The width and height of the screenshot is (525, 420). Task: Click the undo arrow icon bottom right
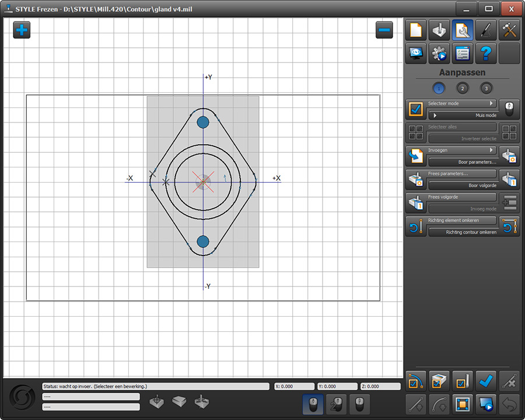(x=509, y=404)
